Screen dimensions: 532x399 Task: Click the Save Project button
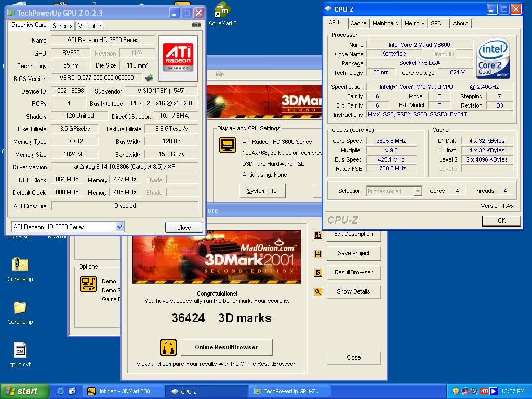pyautogui.click(x=353, y=253)
